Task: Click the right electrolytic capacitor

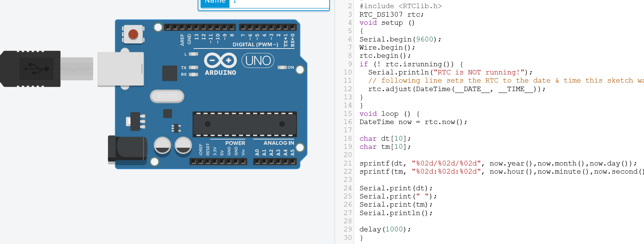Action: point(183,146)
